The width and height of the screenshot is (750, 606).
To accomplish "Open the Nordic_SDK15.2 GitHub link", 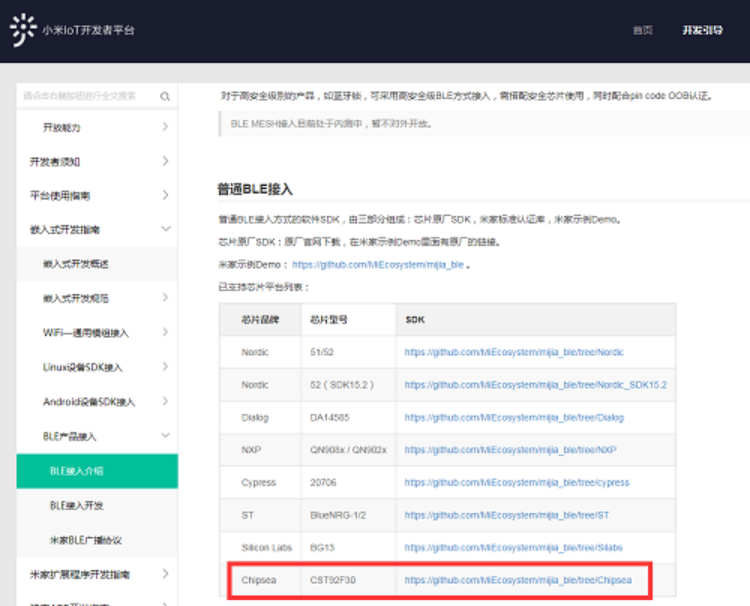I will pos(535,385).
